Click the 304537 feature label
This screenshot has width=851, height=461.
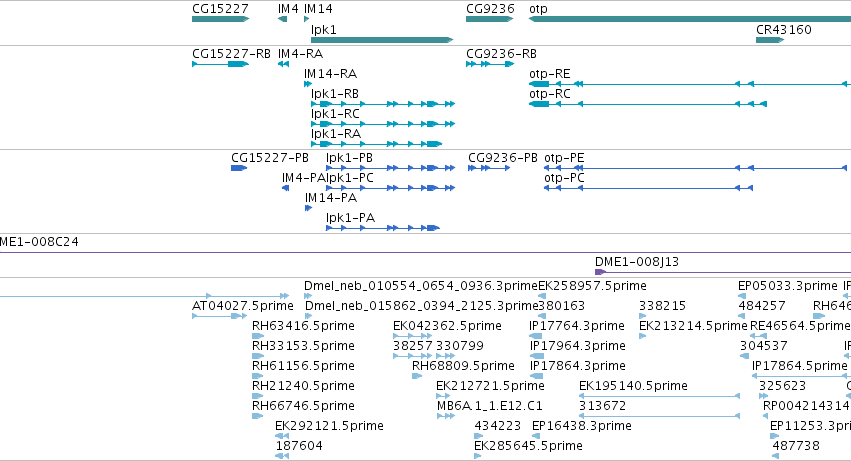(x=763, y=346)
